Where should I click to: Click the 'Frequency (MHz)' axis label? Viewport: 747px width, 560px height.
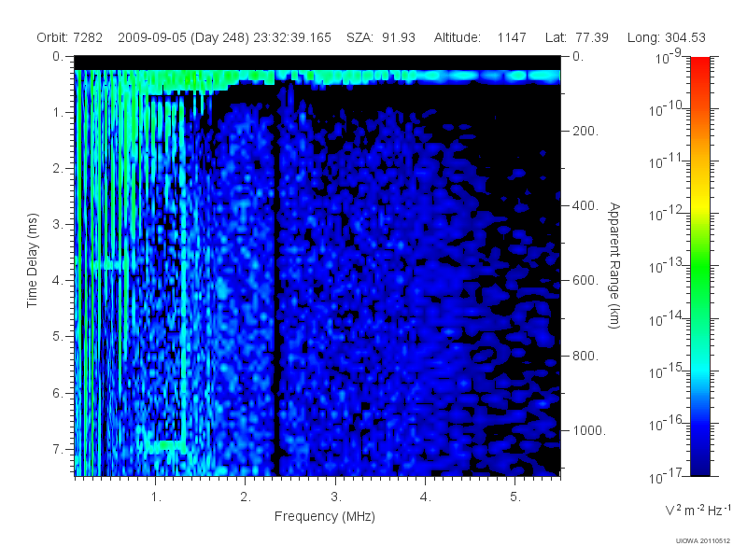tap(324, 517)
